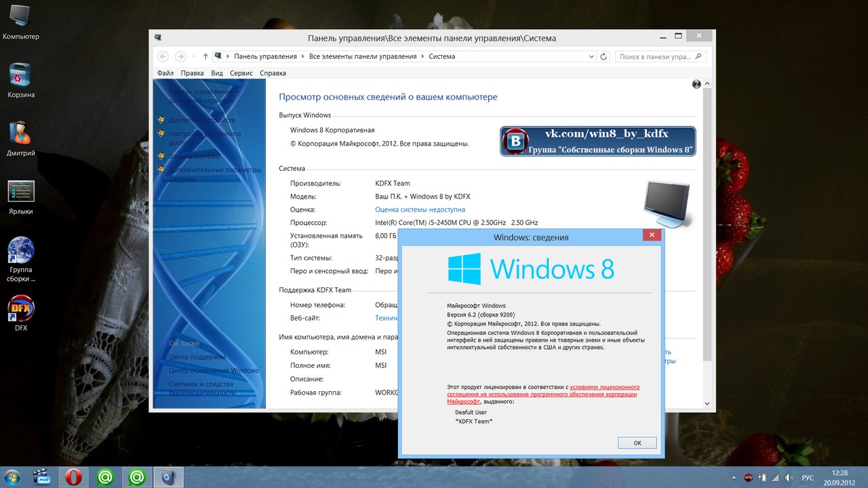
Task: Click the Back navigation arrow
Action: (163, 57)
